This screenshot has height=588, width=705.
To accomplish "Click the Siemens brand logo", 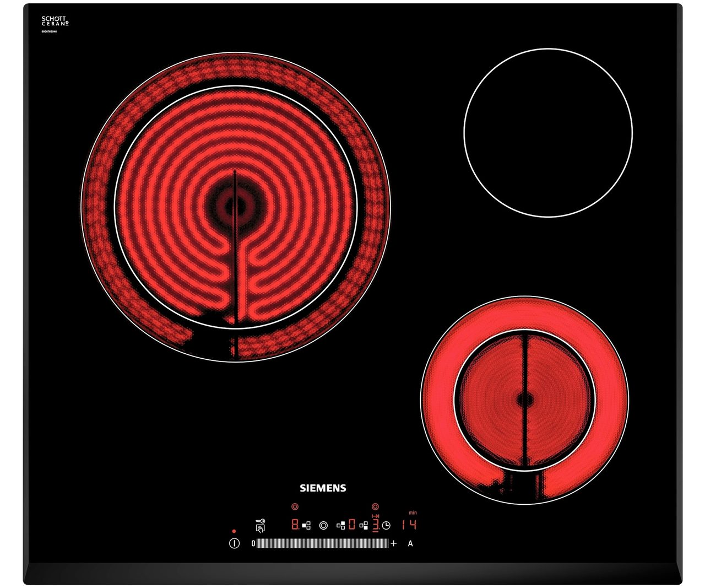I will (x=323, y=488).
